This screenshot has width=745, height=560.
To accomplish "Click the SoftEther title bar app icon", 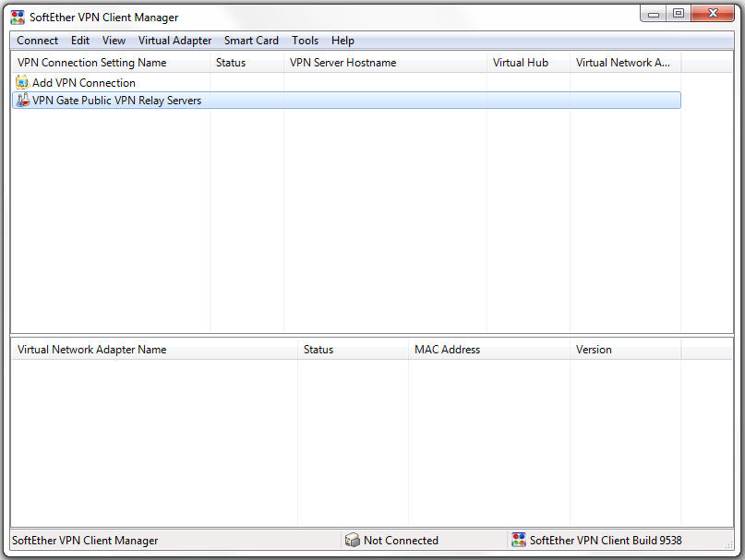I will pyautogui.click(x=18, y=18).
